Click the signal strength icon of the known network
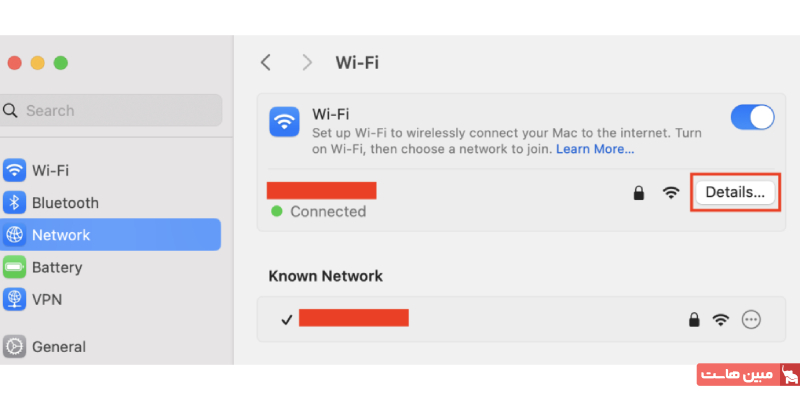Screen dimensions: 800x400 [721, 320]
